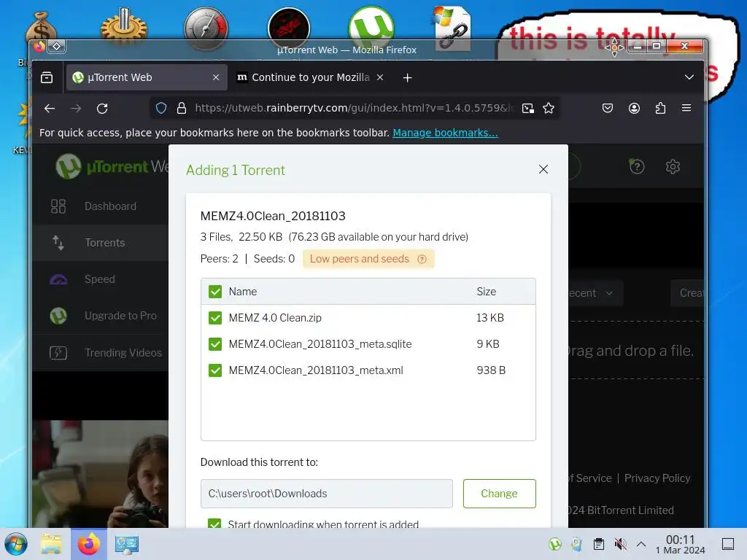Open the Dashboard sidebar item
The height and width of the screenshot is (560, 747).
pos(101,206)
